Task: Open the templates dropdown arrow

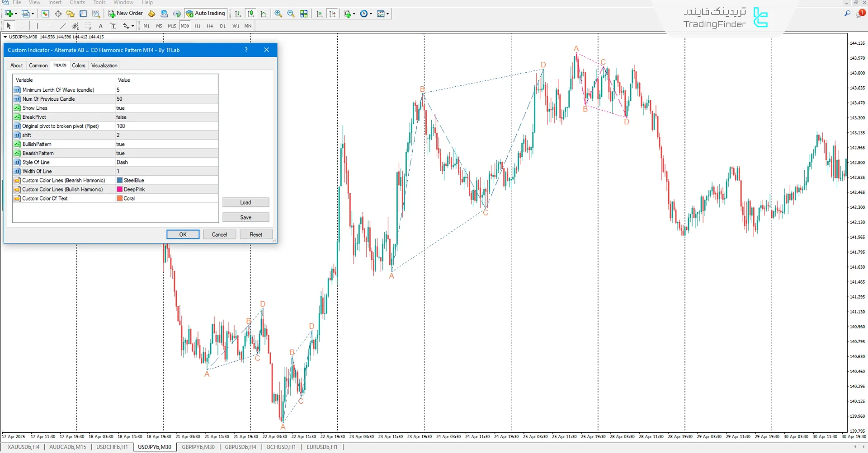Action: (x=387, y=14)
